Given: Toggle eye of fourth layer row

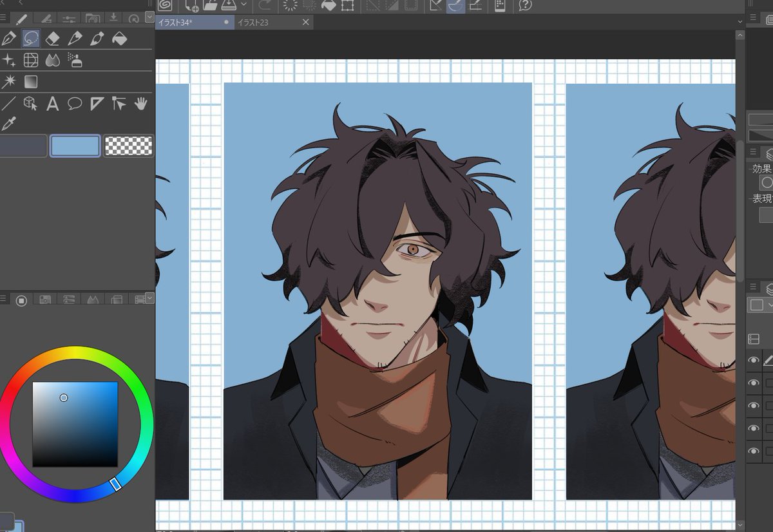Looking at the screenshot, I should coord(754,428).
